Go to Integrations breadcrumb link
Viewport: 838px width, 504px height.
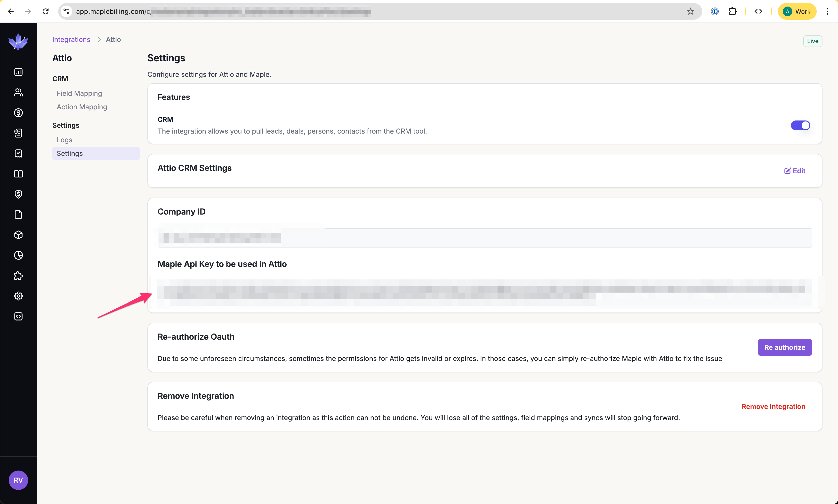(x=71, y=40)
